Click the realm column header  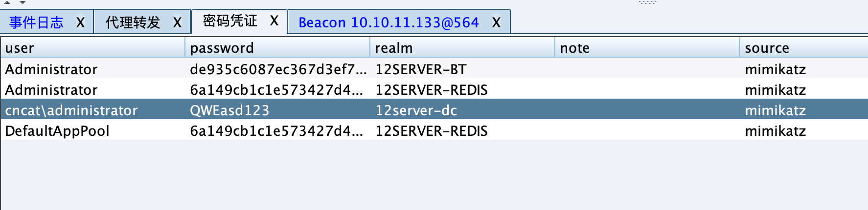tap(462, 48)
